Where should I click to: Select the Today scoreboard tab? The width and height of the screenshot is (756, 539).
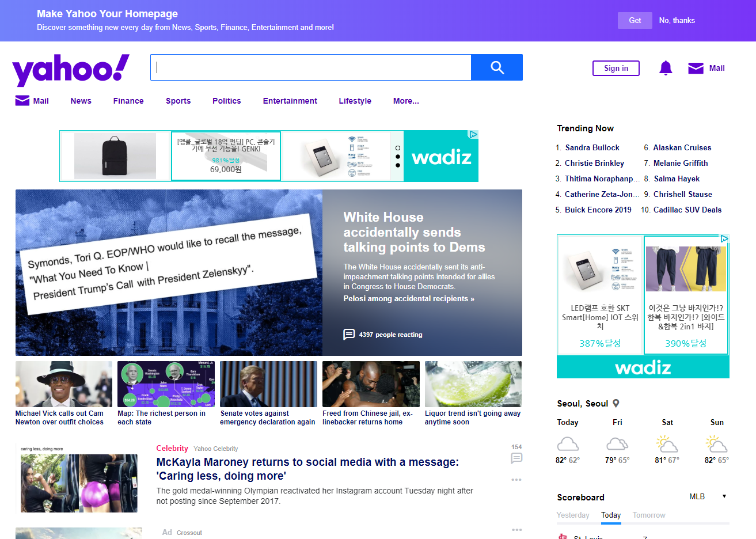coord(611,515)
